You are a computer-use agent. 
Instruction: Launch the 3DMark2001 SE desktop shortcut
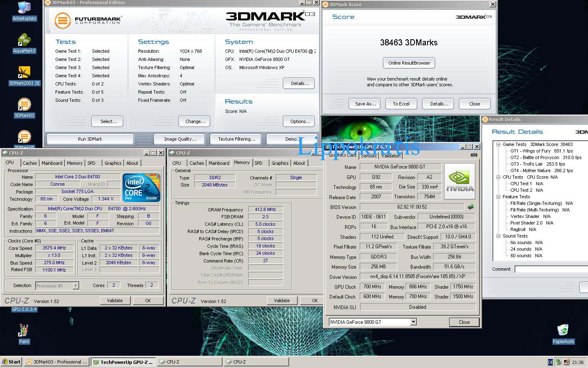click(x=24, y=76)
